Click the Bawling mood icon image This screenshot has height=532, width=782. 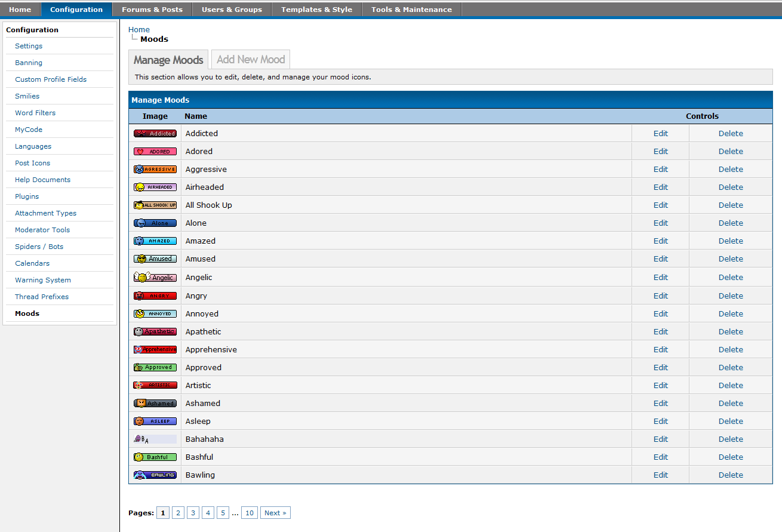[x=155, y=475]
